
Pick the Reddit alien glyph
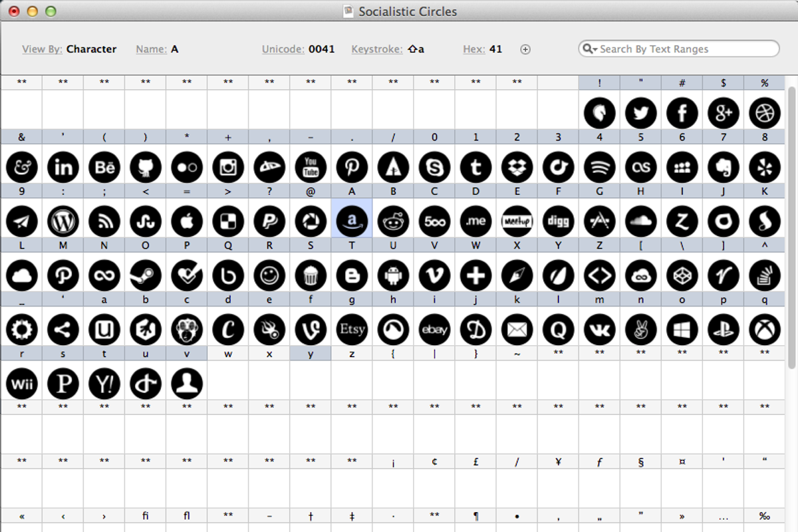click(393, 221)
